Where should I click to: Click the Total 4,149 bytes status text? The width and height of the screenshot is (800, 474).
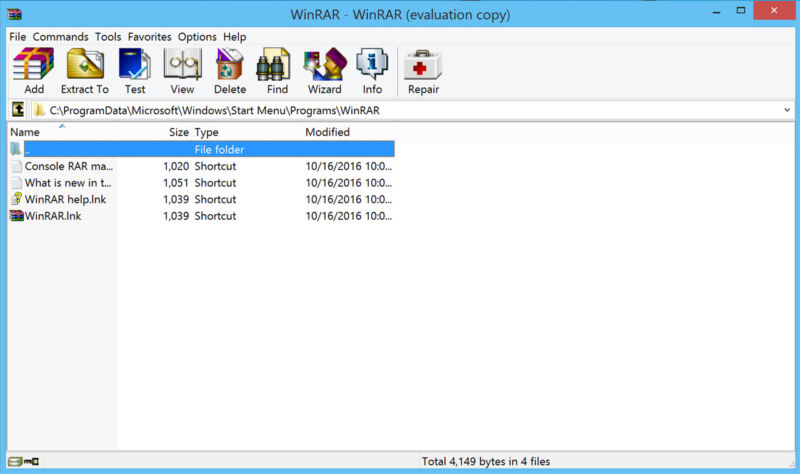486,461
